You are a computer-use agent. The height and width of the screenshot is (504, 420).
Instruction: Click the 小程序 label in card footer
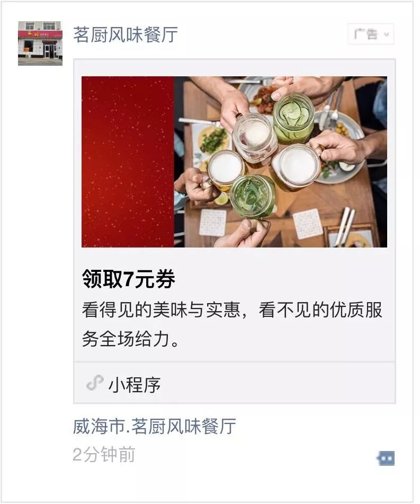click(135, 384)
